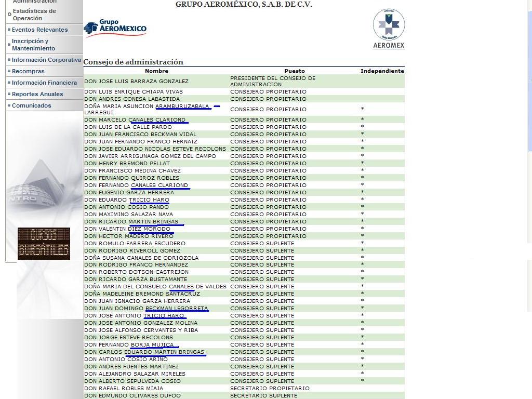Select DON FERNANDO BORJA MUJICA
532x399 pixels.
tap(129, 345)
